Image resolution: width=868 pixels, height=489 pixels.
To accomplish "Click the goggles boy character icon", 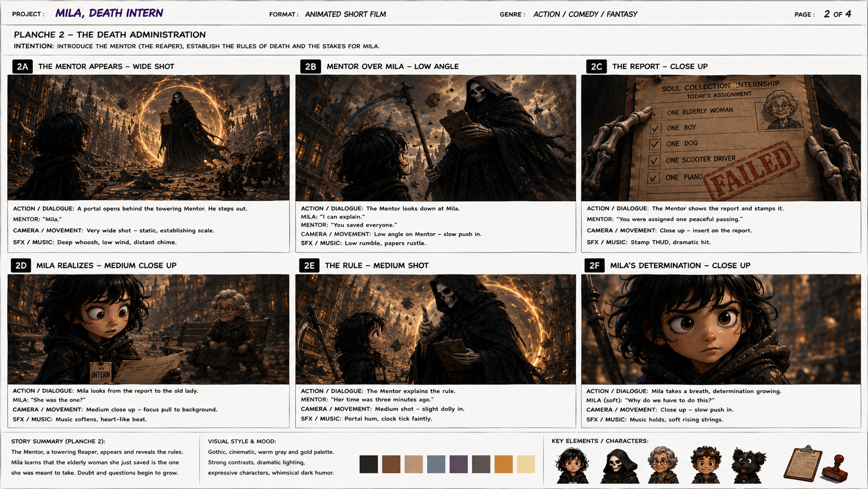I will [x=705, y=465].
